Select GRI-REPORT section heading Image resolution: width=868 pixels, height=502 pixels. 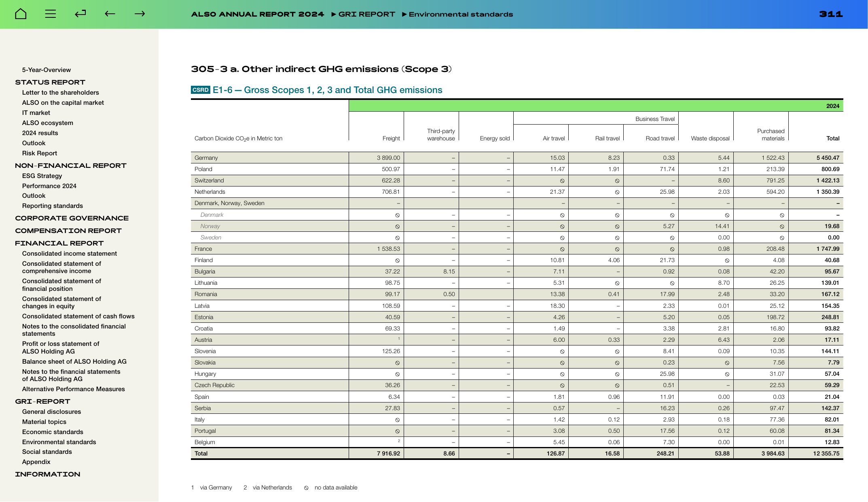click(43, 401)
